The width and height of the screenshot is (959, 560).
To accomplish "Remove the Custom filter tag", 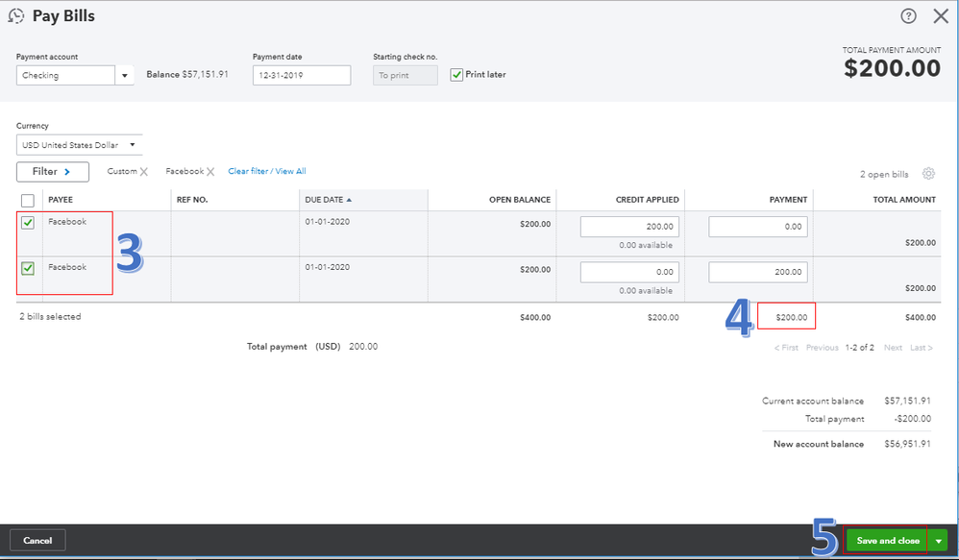I will [144, 172].
